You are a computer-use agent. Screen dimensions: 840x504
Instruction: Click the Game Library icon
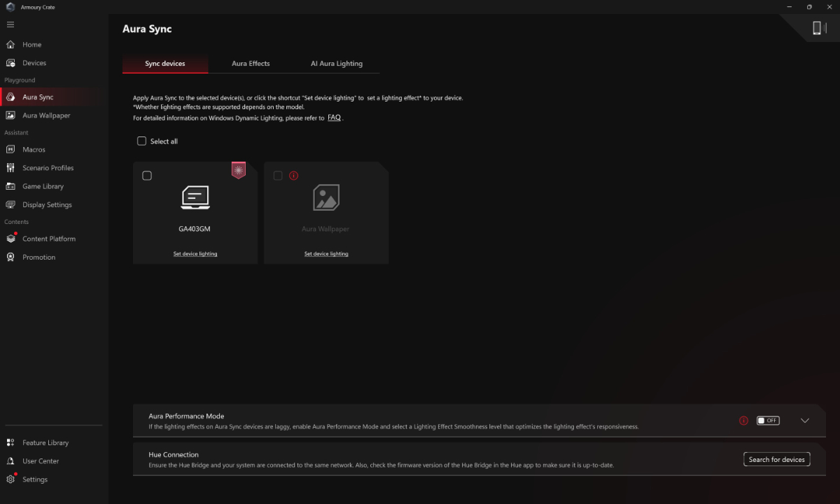click(10, 186)
